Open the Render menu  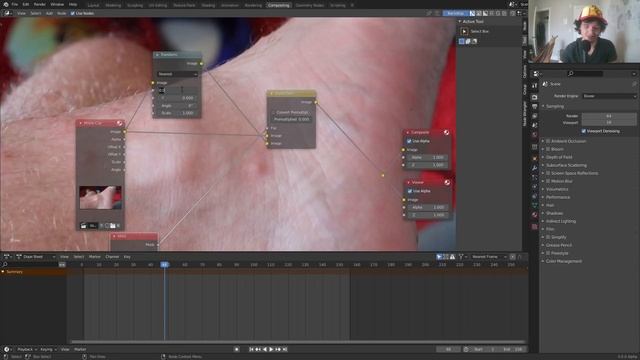coord(40,4)
